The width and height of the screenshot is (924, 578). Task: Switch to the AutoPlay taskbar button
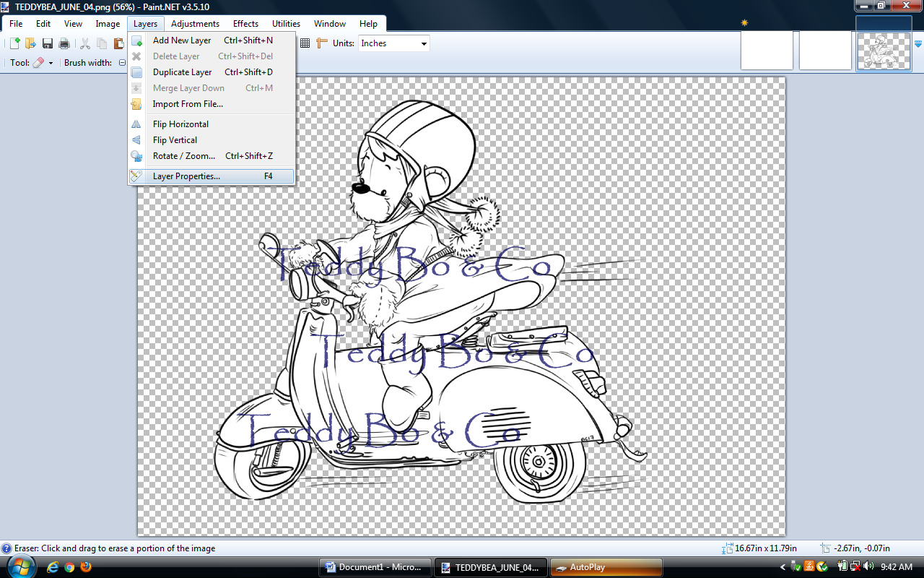pyautogui.click(x=606, y=567)
